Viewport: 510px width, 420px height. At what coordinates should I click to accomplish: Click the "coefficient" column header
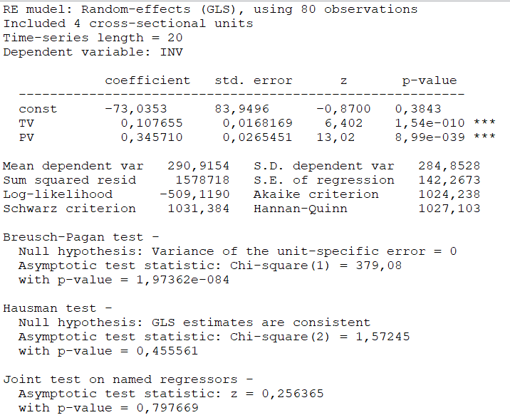pyautogui.click(x=147, y=80)
